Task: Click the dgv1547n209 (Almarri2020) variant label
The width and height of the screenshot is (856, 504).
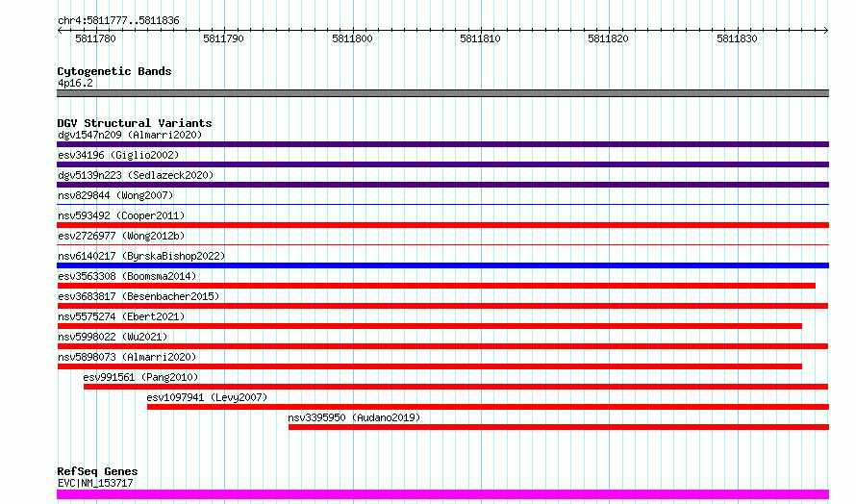Action: [x=130, y=135]
